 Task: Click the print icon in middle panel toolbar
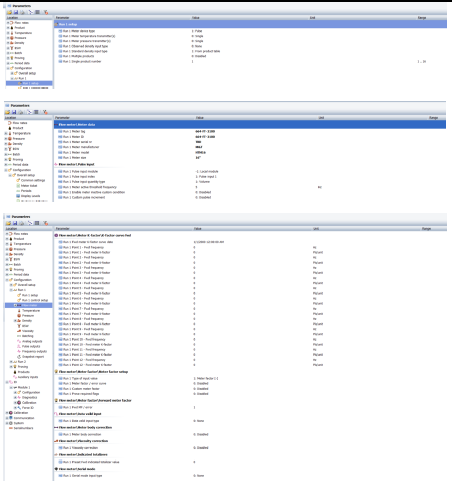(x=21, y=112)
